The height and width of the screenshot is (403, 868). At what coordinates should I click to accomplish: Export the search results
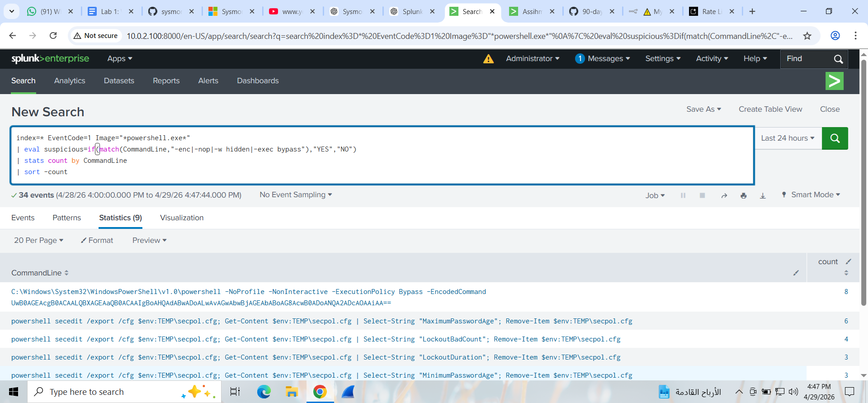pos(763,195)
